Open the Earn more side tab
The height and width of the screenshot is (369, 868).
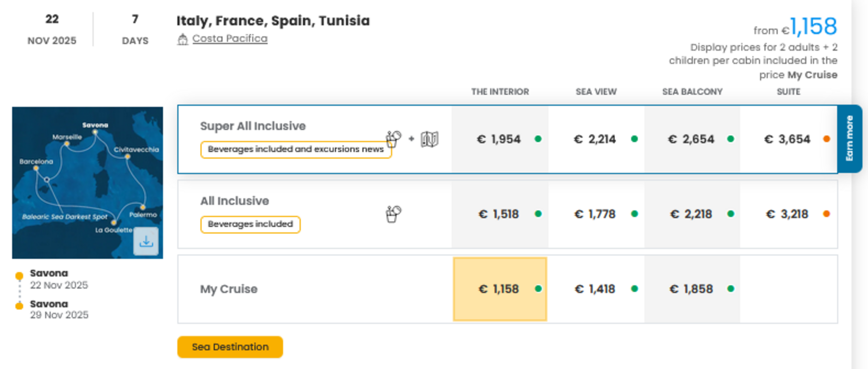(x=850, y=138)
